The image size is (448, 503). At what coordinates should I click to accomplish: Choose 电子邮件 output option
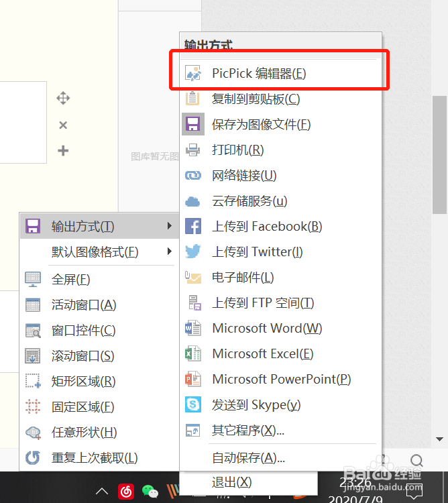[x=280, y=278]
